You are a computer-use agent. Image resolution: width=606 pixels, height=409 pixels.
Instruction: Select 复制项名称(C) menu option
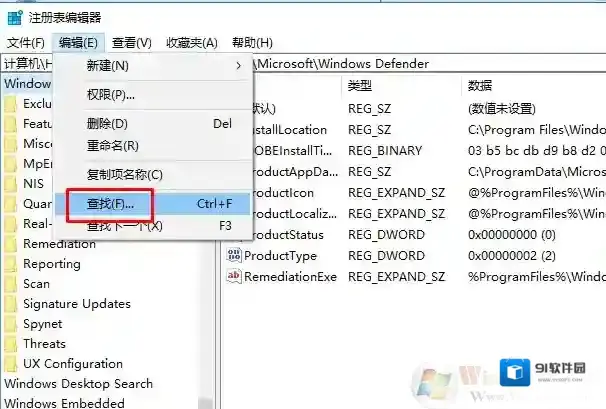tap(124, 175)
